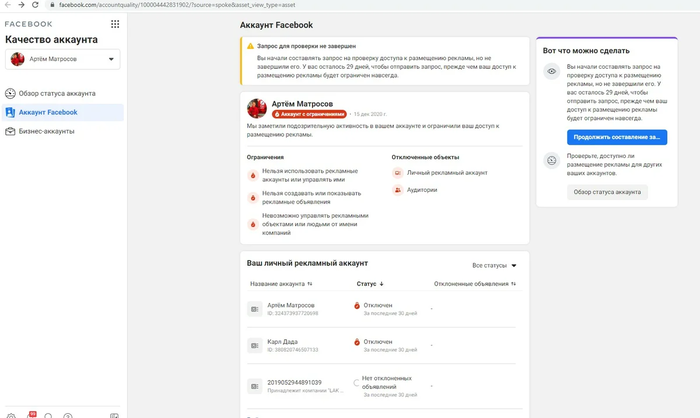
Task: Select Аккаунт Facebook in the sidebar
Action: point(48,112)
